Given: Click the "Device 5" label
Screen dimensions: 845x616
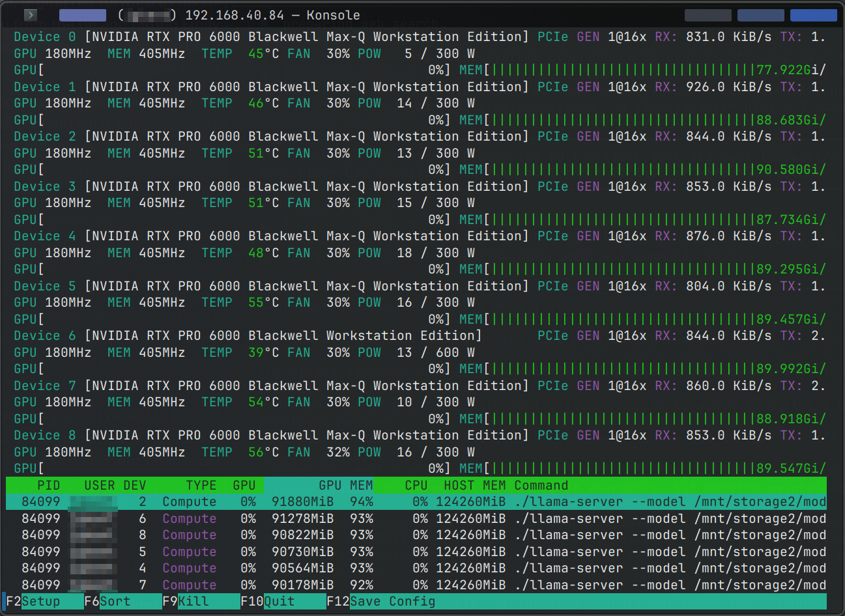Looking at the screenshot, I should [x=45, y=287].
